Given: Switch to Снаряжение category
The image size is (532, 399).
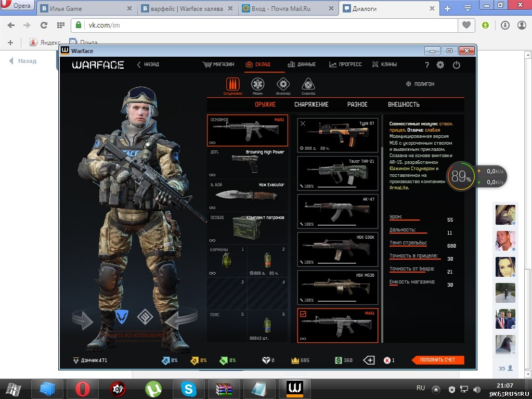Looking at the screenshot, I should click(311, 105).
